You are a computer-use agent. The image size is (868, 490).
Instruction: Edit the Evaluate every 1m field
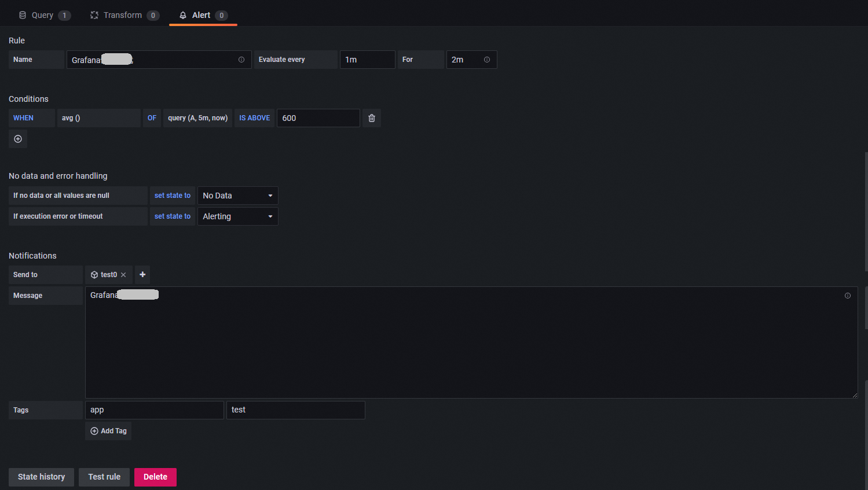(367, 60)
